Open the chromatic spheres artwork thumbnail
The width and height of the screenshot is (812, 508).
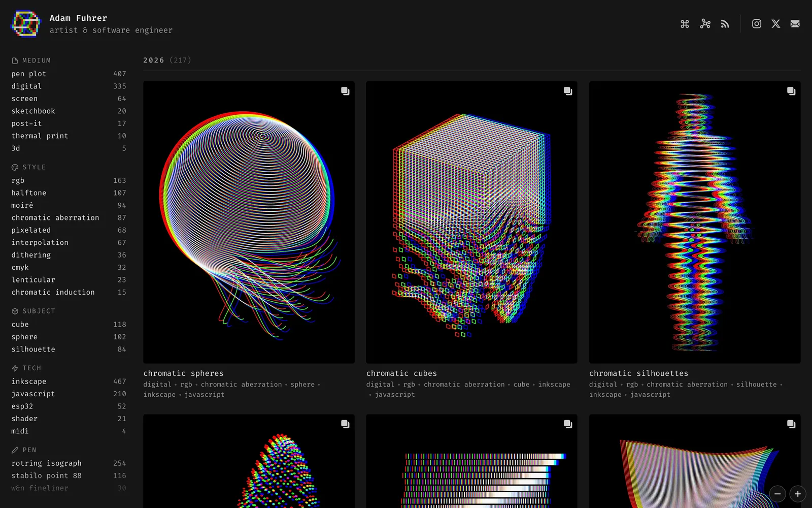tap(249, 222)
